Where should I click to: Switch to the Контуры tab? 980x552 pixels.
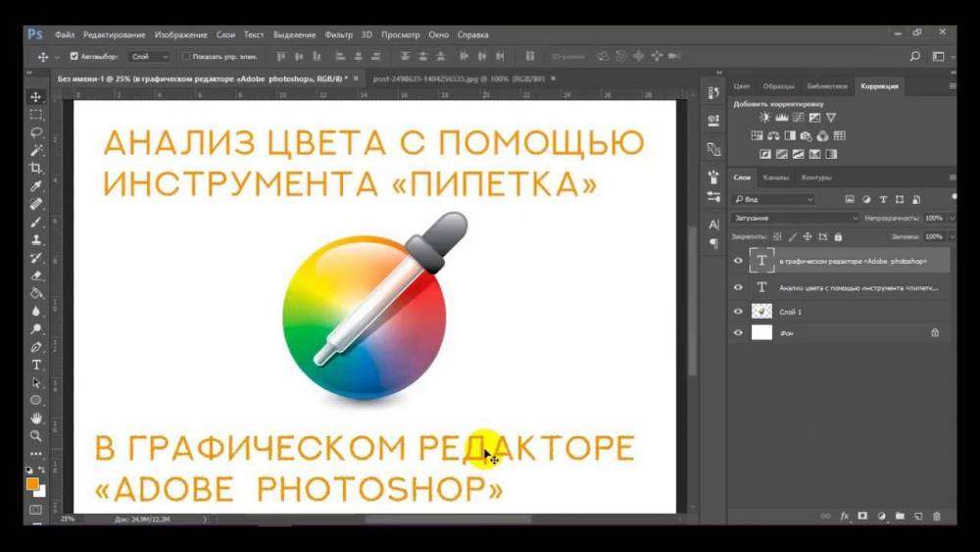(816, 177)
